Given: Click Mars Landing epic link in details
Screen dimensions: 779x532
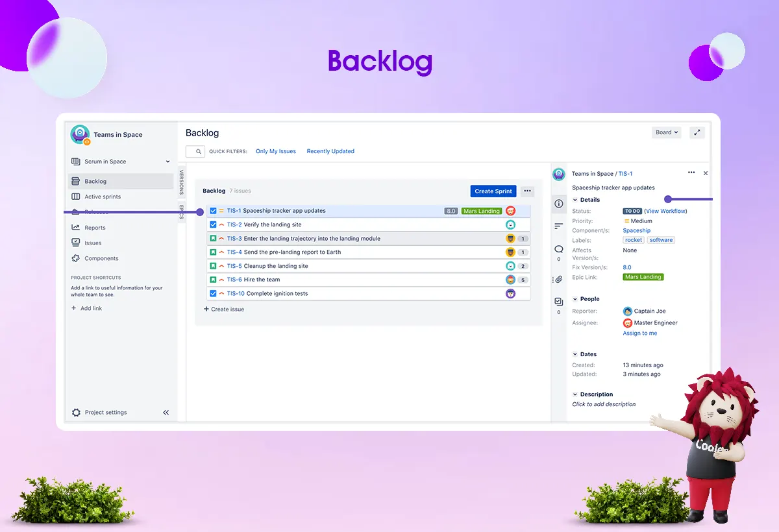Looking at the screenshot, I should pos(643,277).
